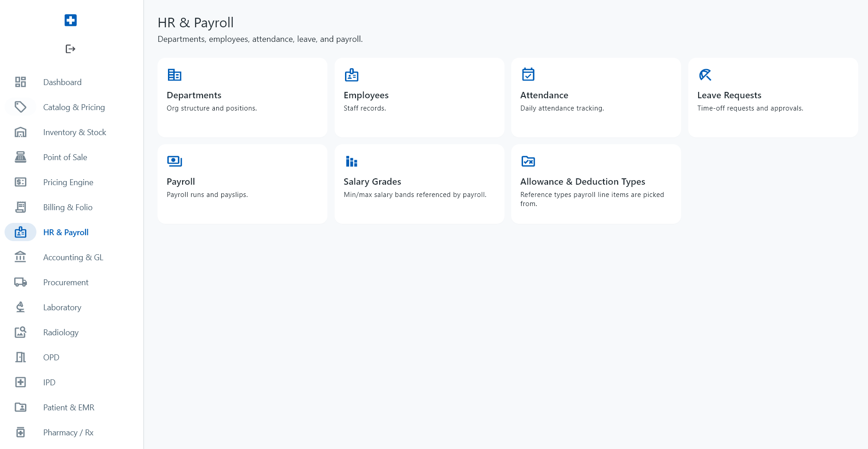Click the Inventory & Stock warehouse icon
Viewport: 868px width, 449px height.
pyautogui.click(x=20, y=132)
